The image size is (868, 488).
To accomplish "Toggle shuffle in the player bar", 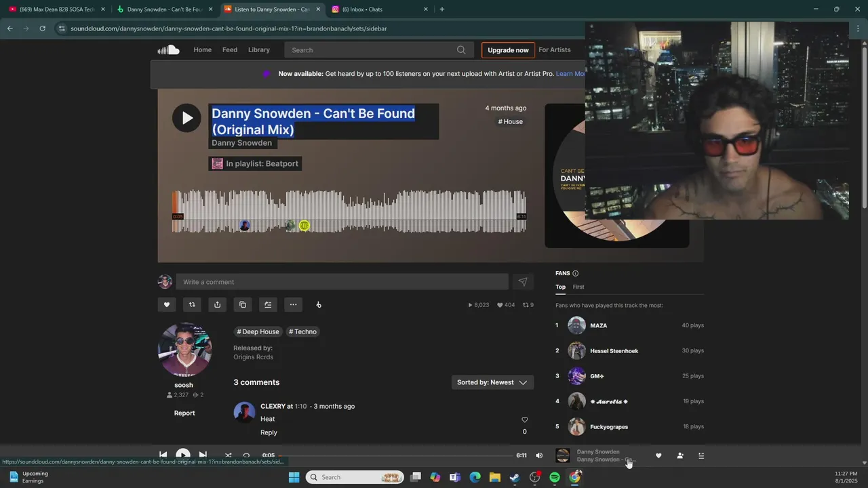I will pyautogui.click(x=228, y=455).
